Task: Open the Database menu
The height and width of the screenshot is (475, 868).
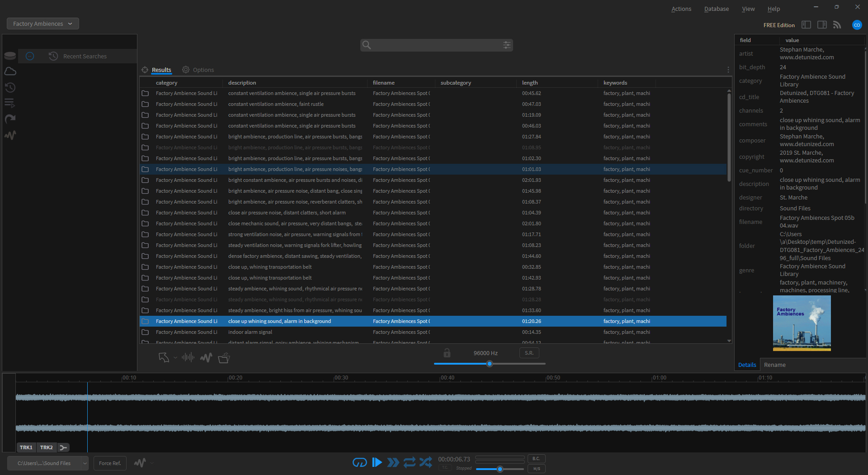Action: (x=716, y=9)
